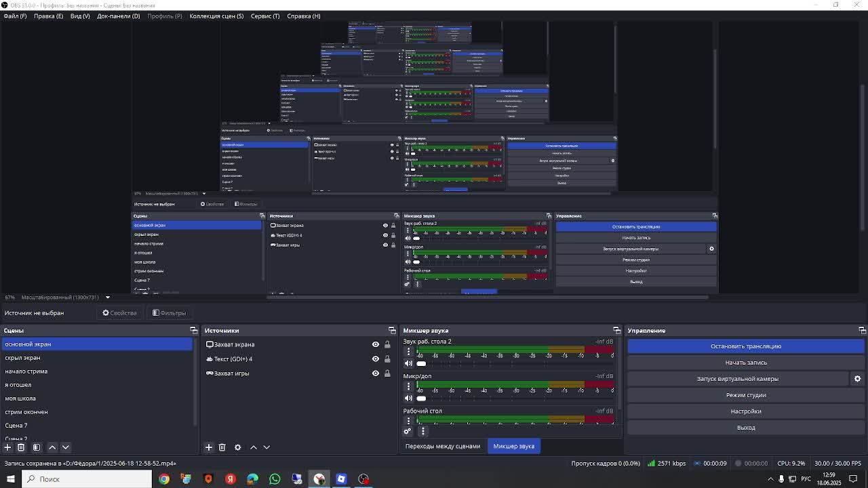The width and height of the screenshot is (868, 488).
Task: Enable Режим студии
Action: (746, 395)
